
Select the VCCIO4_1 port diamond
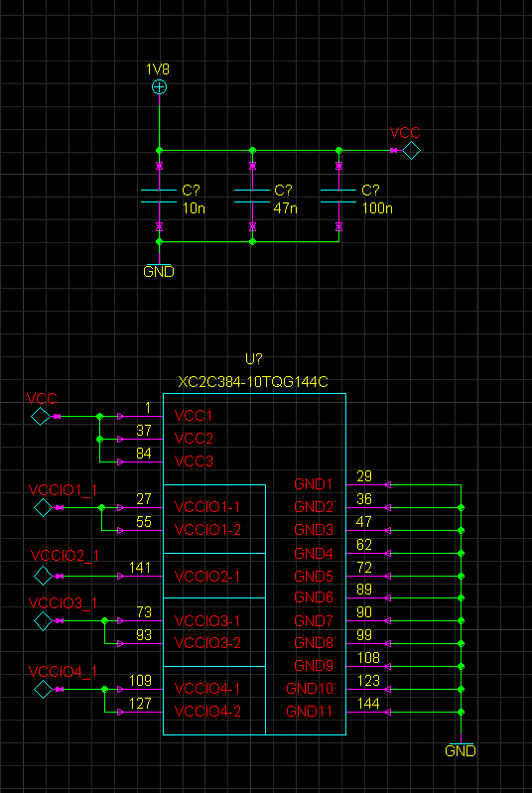click(43, 689)
